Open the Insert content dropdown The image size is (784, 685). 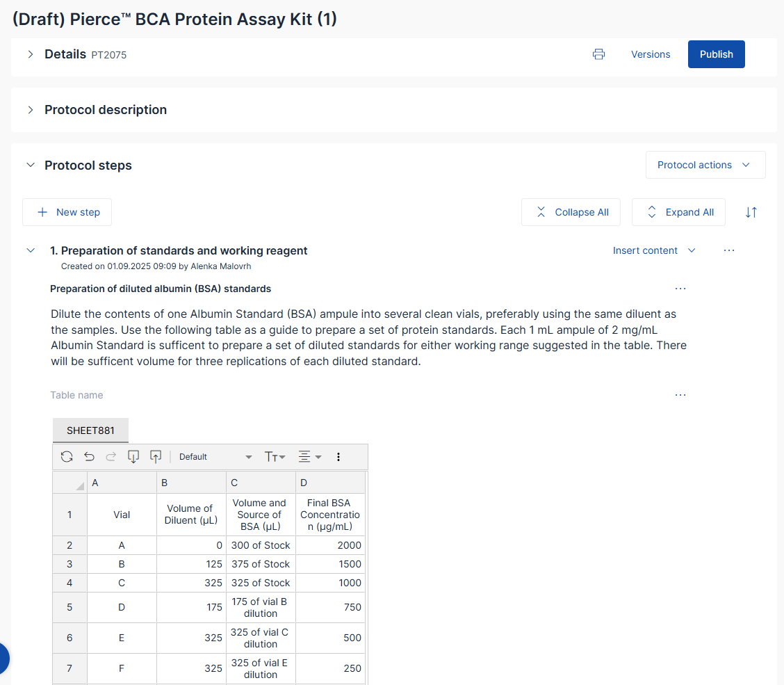point(653,250)
